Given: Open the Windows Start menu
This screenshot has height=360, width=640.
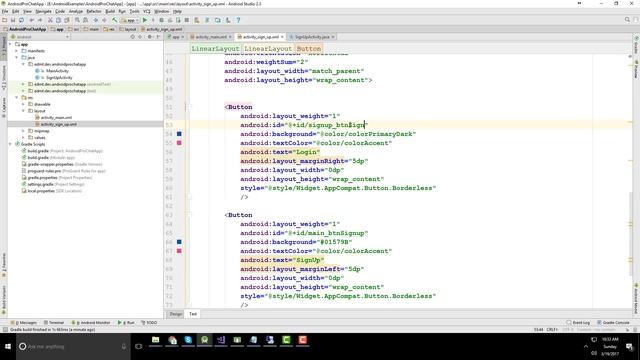Looking at the screenshot, I should point(8,346).
